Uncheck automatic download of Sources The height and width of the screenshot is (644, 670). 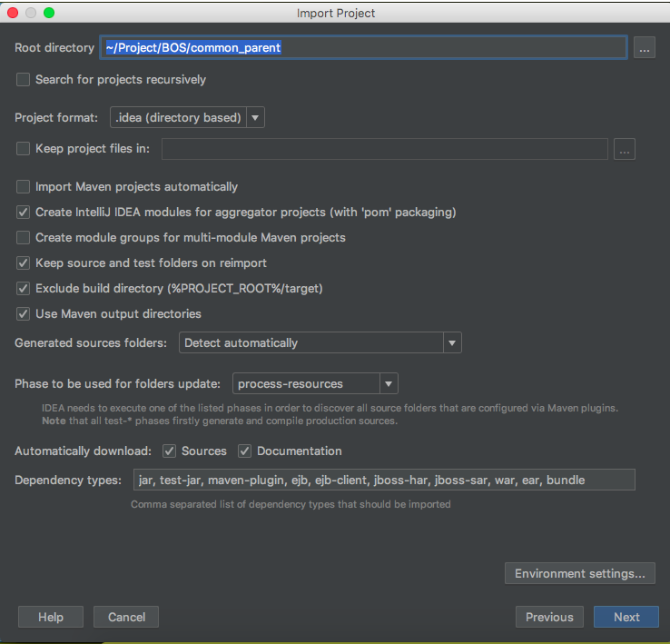click(169, 451)
